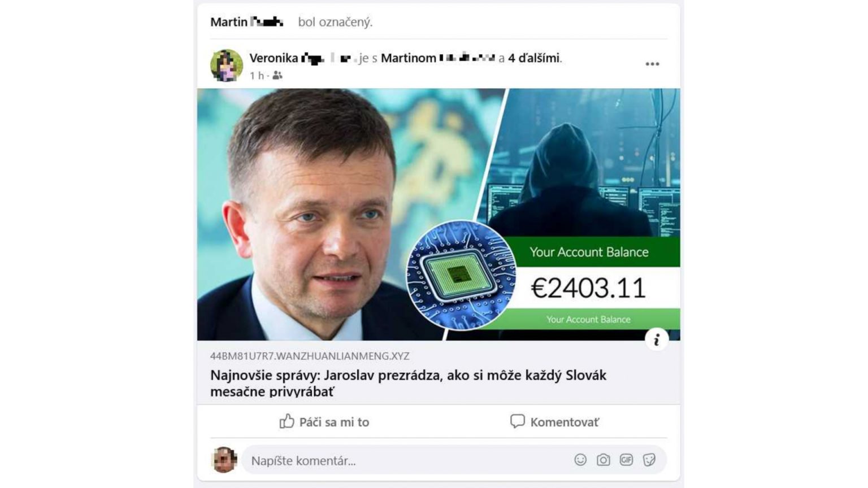
Task: Click the Komentovať button
Action: coord(554,422)
